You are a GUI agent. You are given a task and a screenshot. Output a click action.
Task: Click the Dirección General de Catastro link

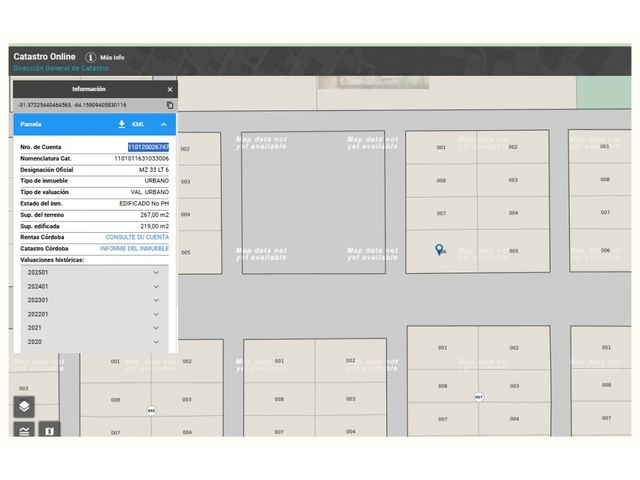pos(61,68)
